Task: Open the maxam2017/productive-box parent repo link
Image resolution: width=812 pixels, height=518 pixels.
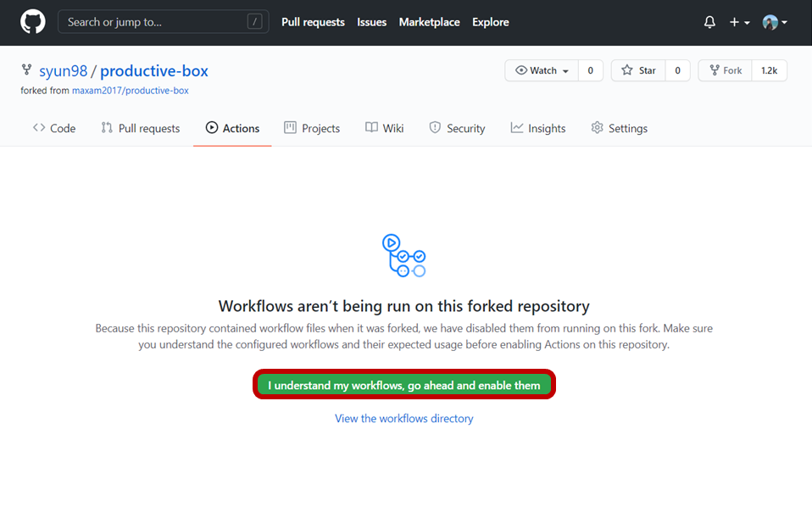Action: point(130,91)
